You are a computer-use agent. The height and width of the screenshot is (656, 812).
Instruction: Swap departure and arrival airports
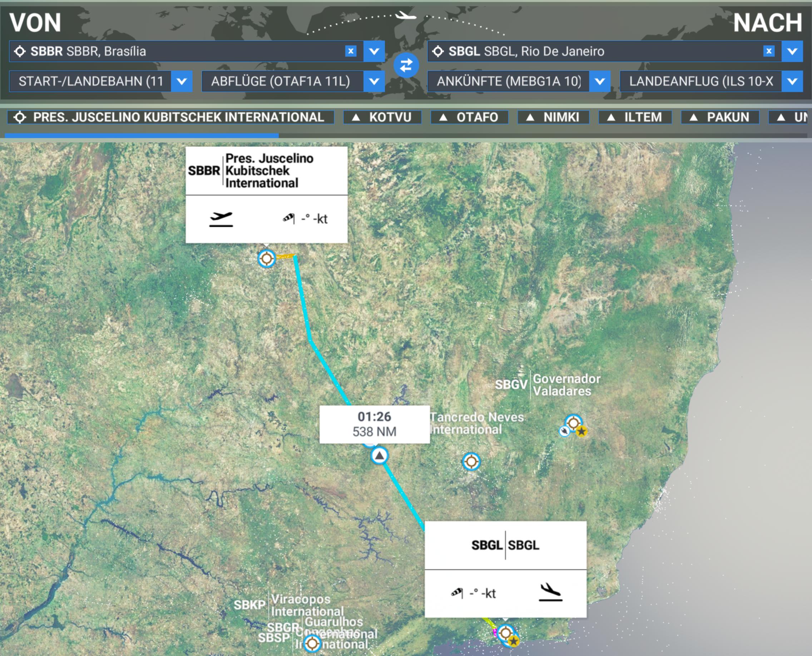pyautogui.click(x=406, y=65)
